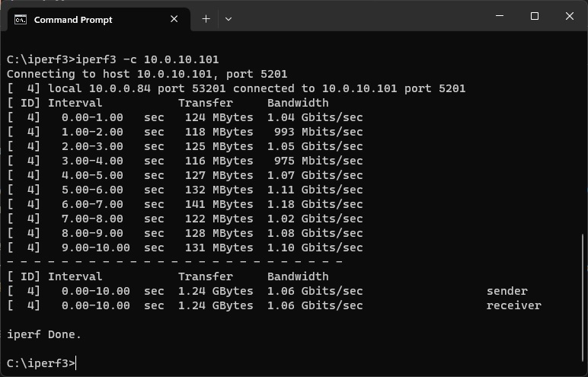Image resolution: width=588 pixels, height=377 pixels.
Task: Click the bottom 'C:\iperf3>' prompt
Action: coord(41,363)
